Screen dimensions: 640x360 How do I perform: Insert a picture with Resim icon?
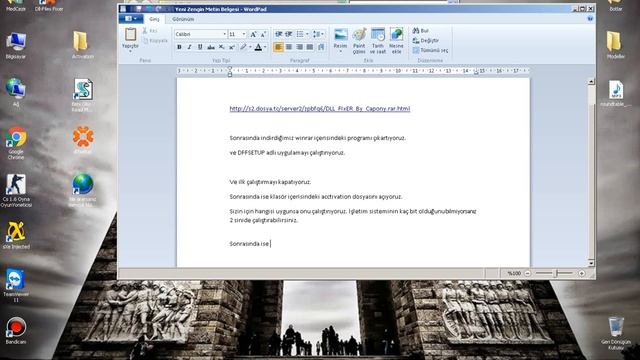pyautogui.click(x=341, y=35)
